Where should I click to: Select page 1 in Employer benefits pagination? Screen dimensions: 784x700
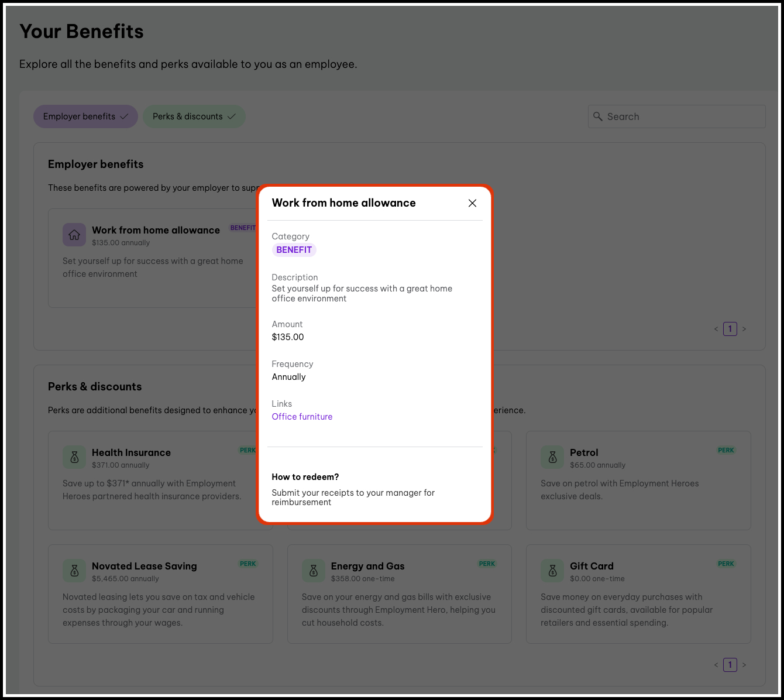730,329
